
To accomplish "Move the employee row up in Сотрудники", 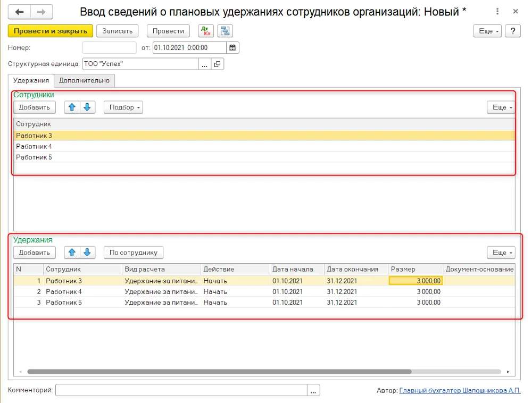I will [72, 107].
